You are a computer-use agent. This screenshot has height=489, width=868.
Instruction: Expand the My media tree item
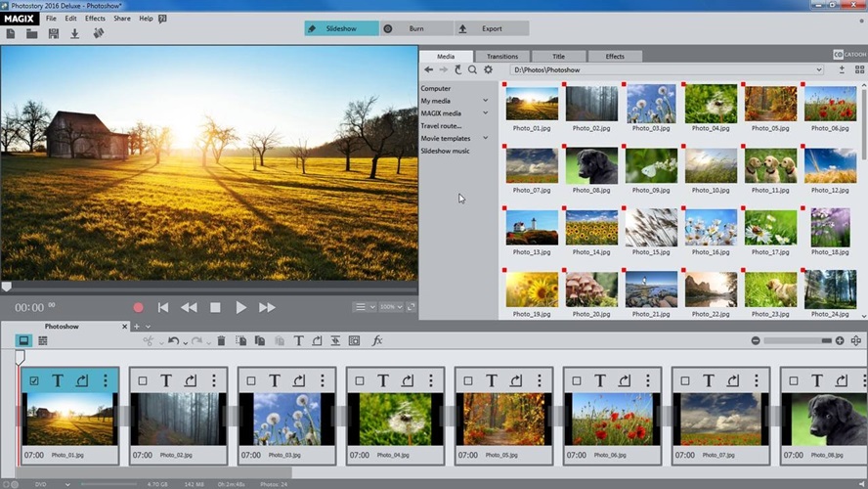coord(485,101)
